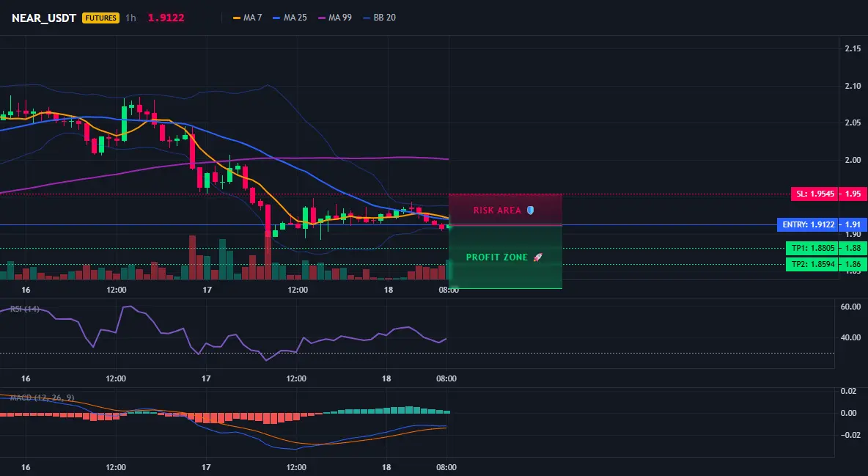868x476 pixels.
Task: Click the 18 date label on main chart axis
Action: click(x=389, y=290)
